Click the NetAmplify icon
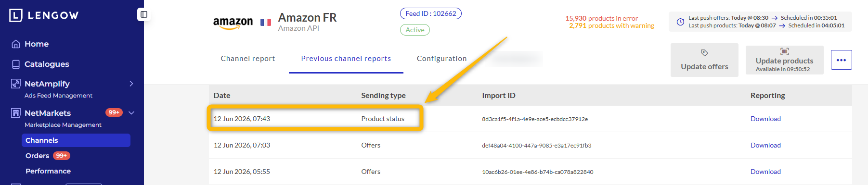Image resolution: width=868 pixels, height=185 pixels. pos(16,84)
